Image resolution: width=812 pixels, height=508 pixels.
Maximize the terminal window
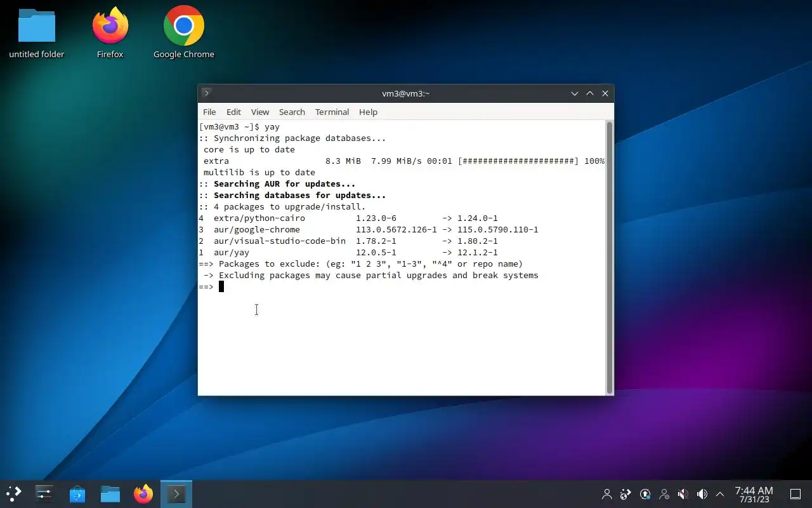point(590,93)
